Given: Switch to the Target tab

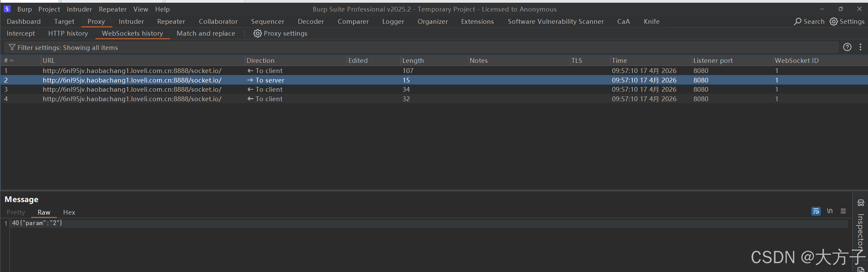Looking at the screenshot, I should click(64, 21).
